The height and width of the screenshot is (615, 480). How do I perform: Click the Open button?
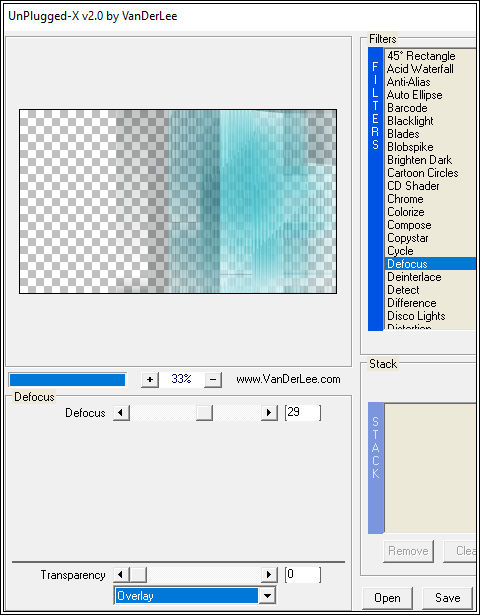[387, 598]
